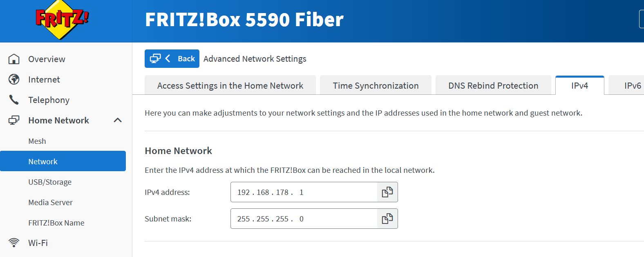Image resolution: width=644 pixels, height=257 pixels.
Task: Switch to the DNS Rebind Protection tab
Action: [x=493, y=85]
